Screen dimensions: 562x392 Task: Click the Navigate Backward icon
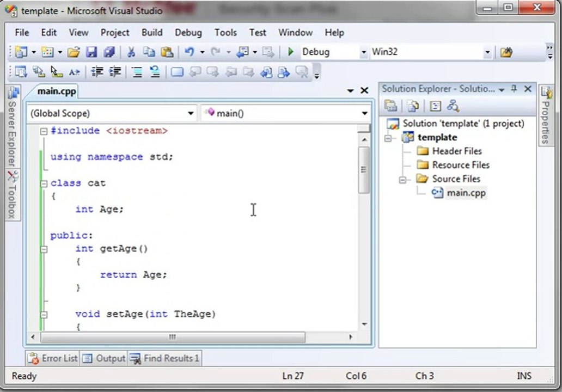coord(243,52)
